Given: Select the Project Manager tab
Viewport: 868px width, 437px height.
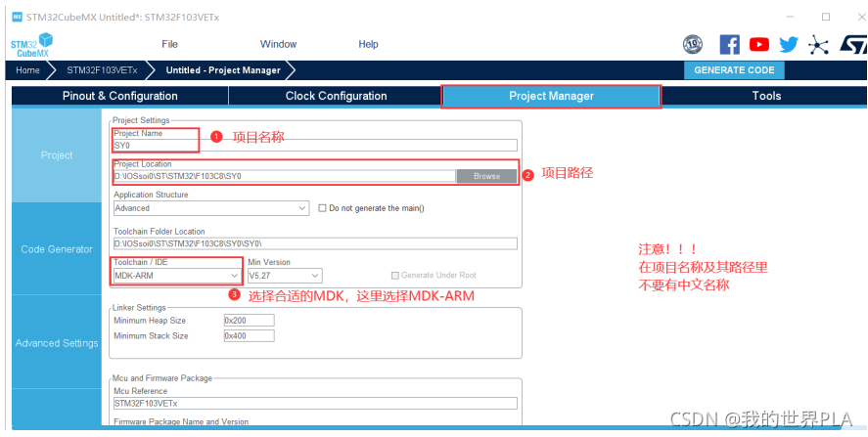Looking at the screenshot, I should [551, 96].
